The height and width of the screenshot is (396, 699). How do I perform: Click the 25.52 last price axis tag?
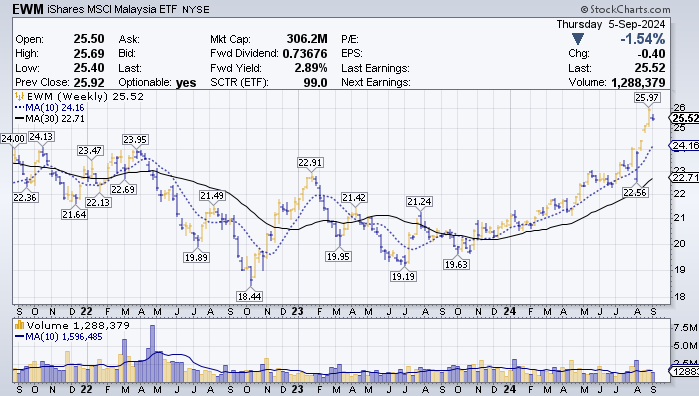point(684,118)
